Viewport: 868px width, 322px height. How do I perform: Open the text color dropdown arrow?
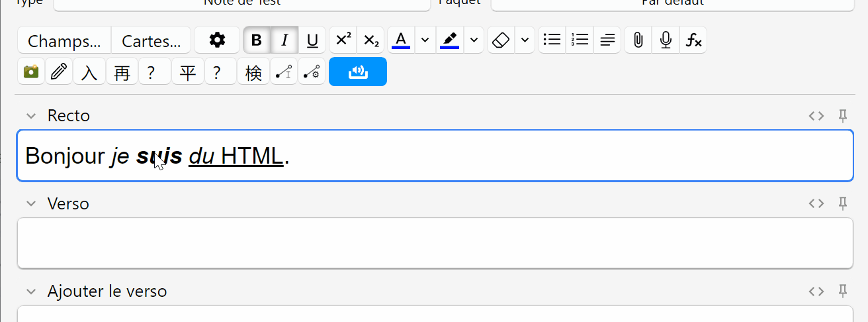click(425, 40)
